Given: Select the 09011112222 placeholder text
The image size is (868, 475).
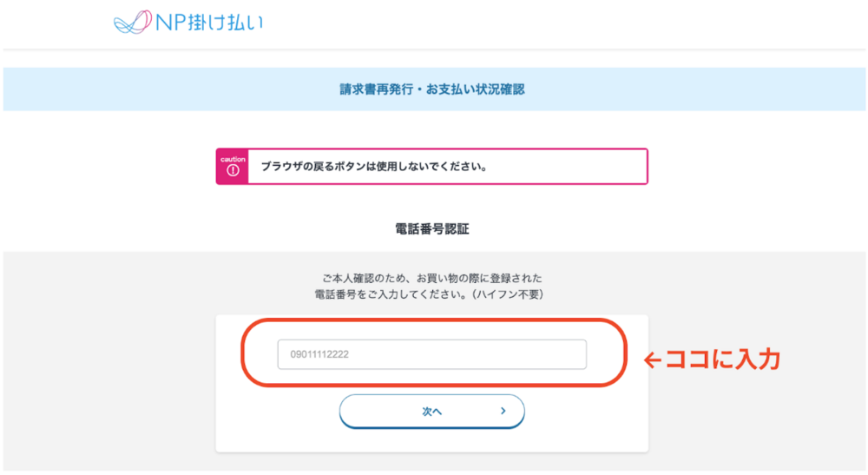Looking at the screenshot, I should point(319,354).
